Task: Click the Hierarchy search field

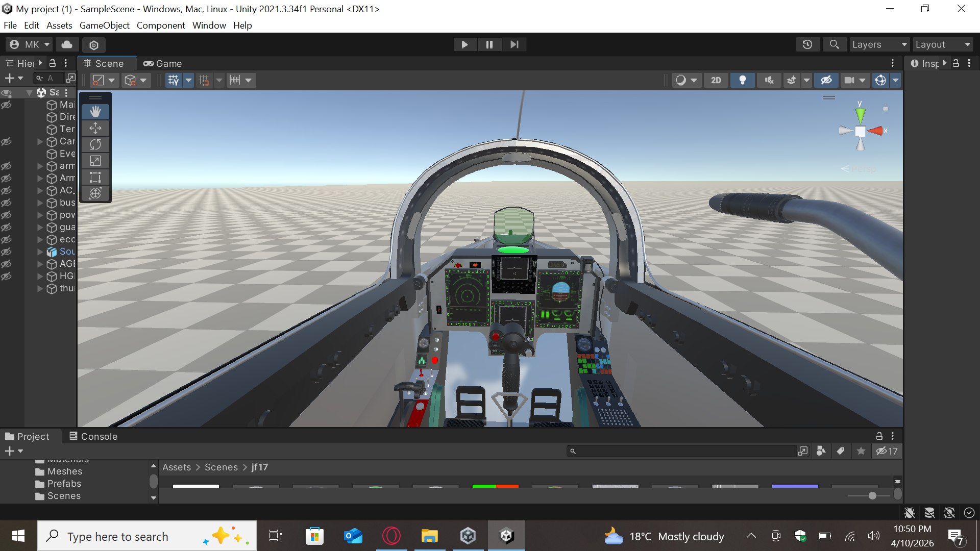Action: (49, 78)
